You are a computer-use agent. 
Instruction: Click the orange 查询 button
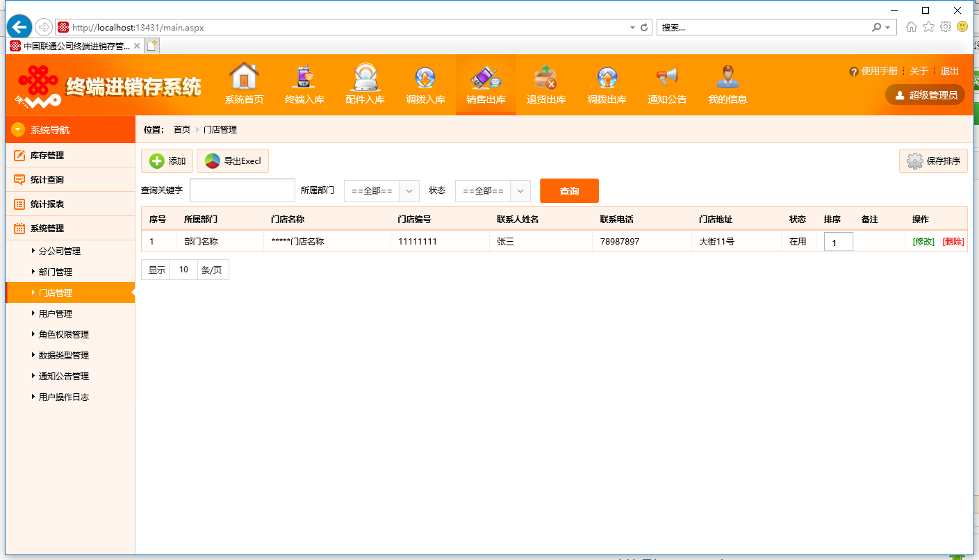click(569, 191)
